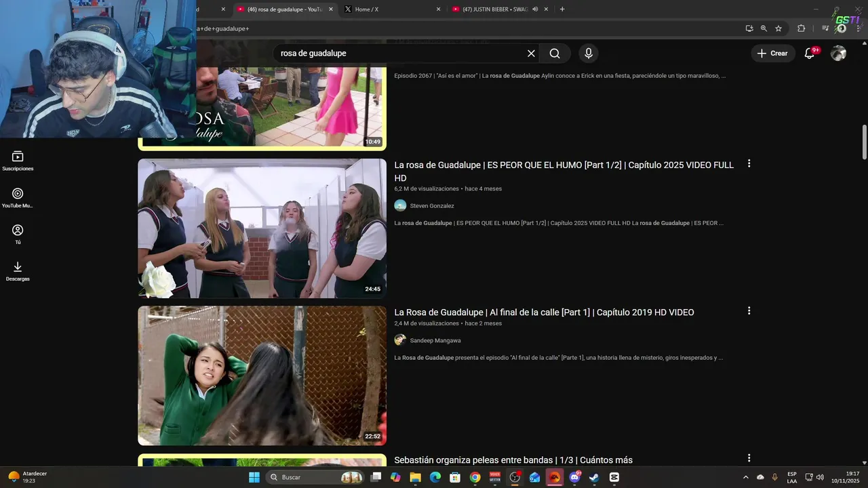Open options for Al final de la calle video

[x=749, y=310]
